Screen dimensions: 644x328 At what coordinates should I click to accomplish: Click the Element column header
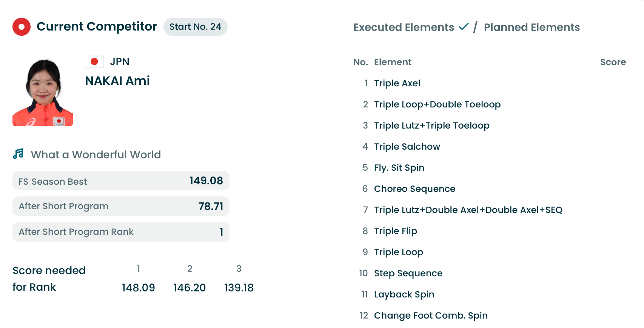tap(393, 62)
